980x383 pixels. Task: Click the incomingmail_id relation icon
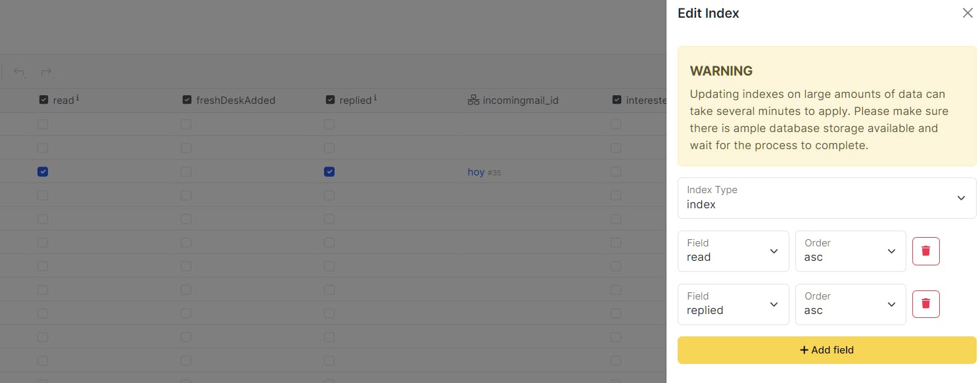473,100
